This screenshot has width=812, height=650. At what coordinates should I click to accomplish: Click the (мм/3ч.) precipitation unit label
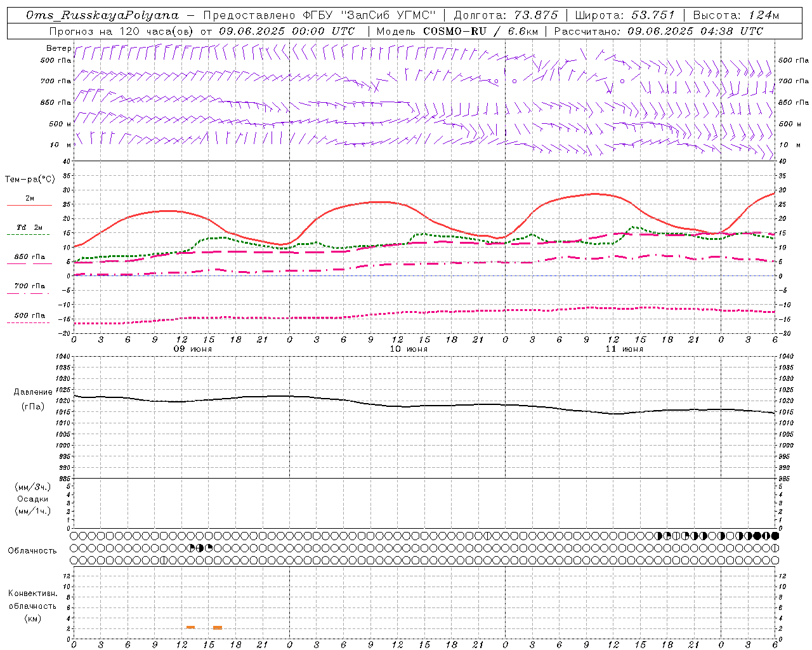tap(33, 487)
